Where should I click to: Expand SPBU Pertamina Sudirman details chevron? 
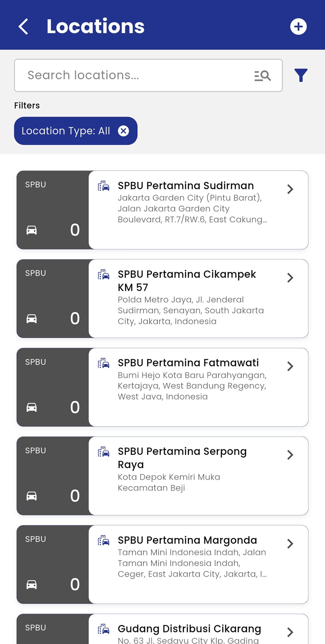[x=290, y=189]
